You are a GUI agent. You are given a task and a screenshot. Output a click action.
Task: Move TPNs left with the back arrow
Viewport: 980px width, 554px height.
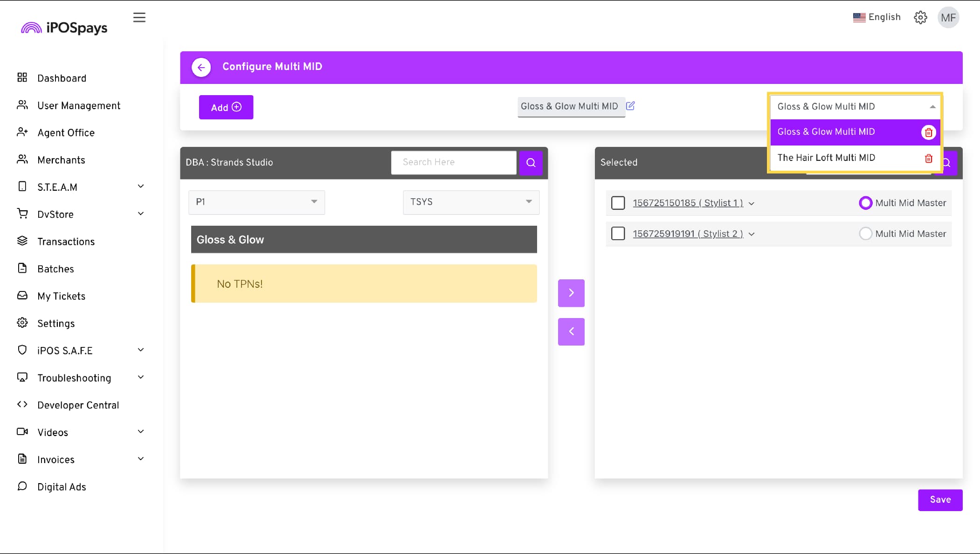coord(571,332)
